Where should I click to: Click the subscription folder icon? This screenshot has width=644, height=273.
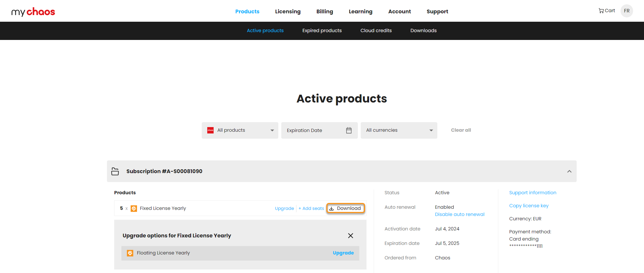(115, 171)
